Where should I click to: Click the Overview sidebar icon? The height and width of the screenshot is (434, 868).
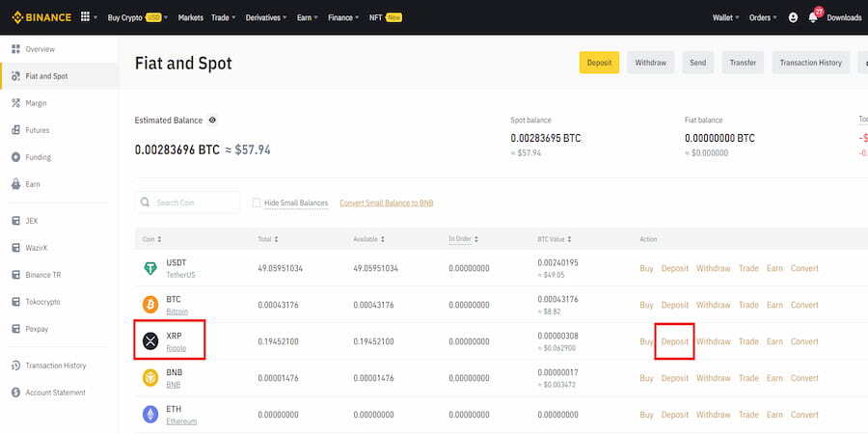tap(16, 49)
